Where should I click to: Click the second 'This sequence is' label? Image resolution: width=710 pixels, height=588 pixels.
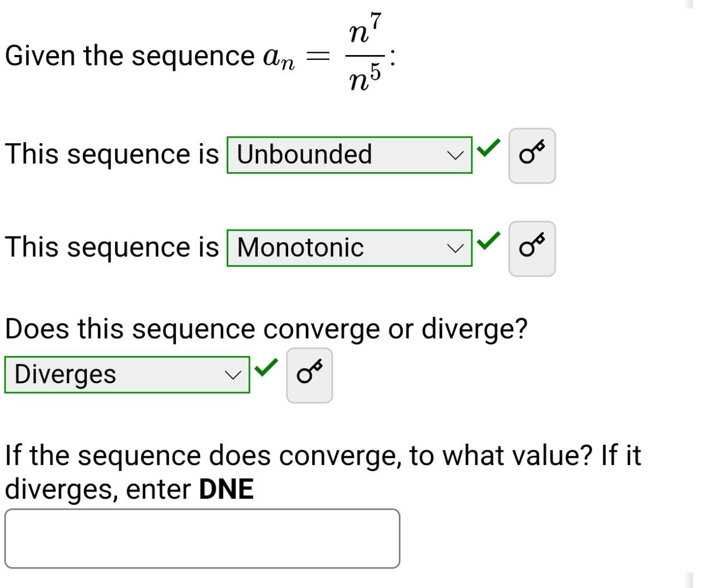112,247
